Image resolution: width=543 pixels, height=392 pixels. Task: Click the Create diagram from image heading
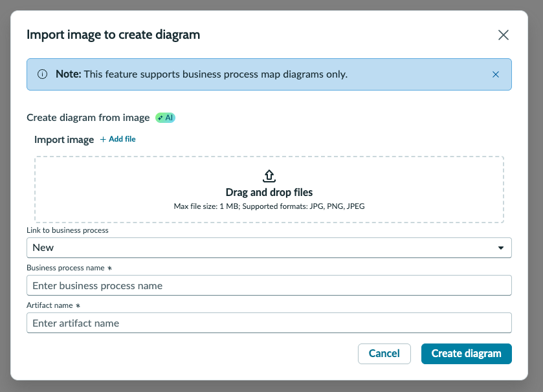pos(88,118)
